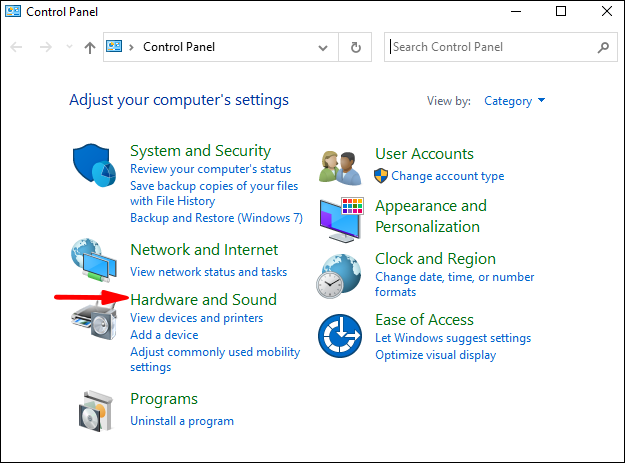Expand the address bar history dropdown

tap(323, 47)
